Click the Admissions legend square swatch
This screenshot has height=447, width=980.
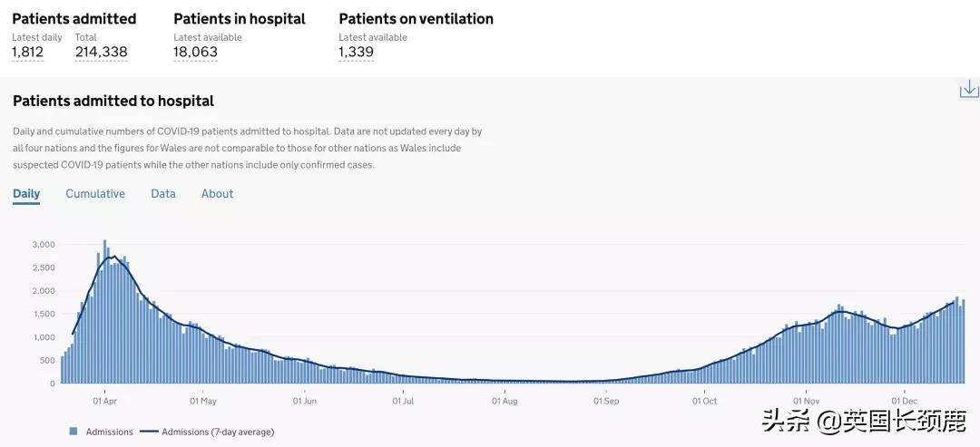pyautogui.click(x=73, y=432)
